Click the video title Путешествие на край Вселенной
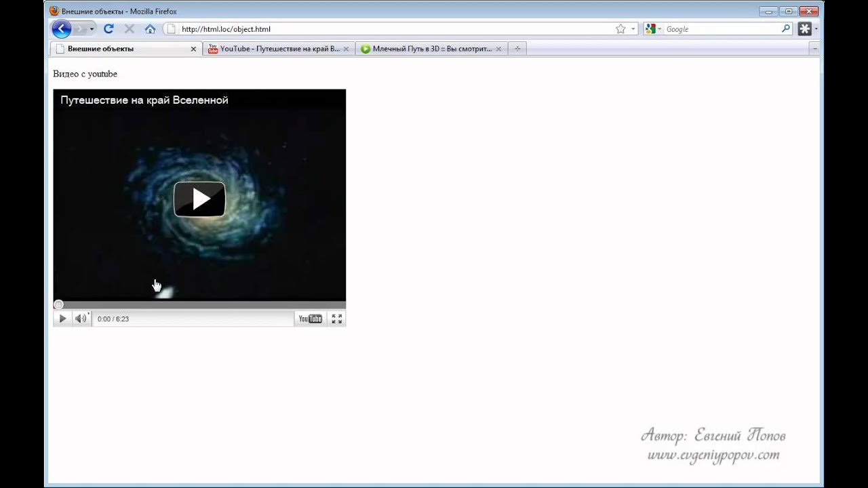The height and width of the screenshot is (488, 868). coord(144,100)
